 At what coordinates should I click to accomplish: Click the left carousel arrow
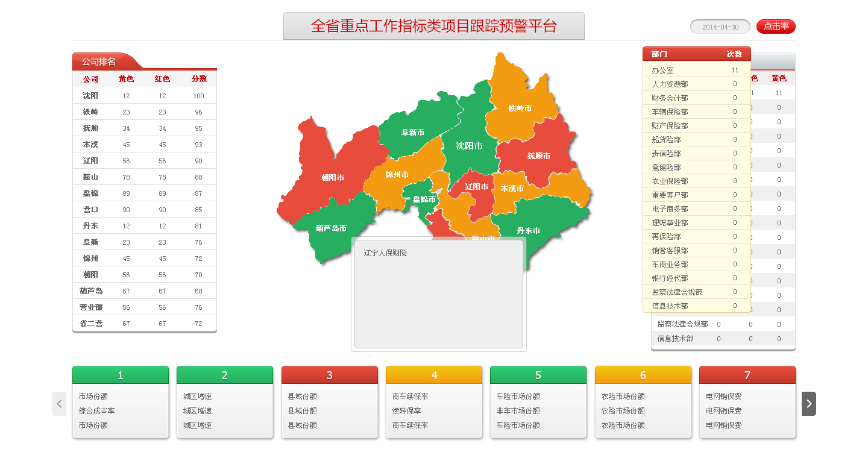[59, 404]
